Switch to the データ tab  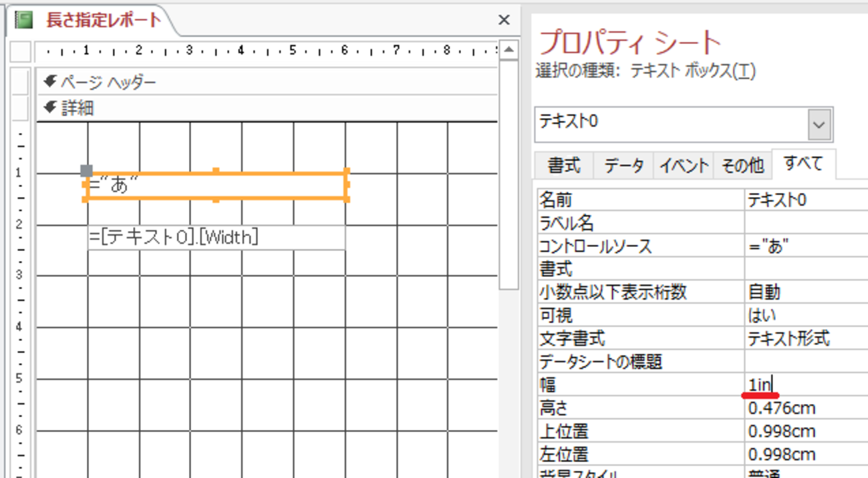click(623, 165)
